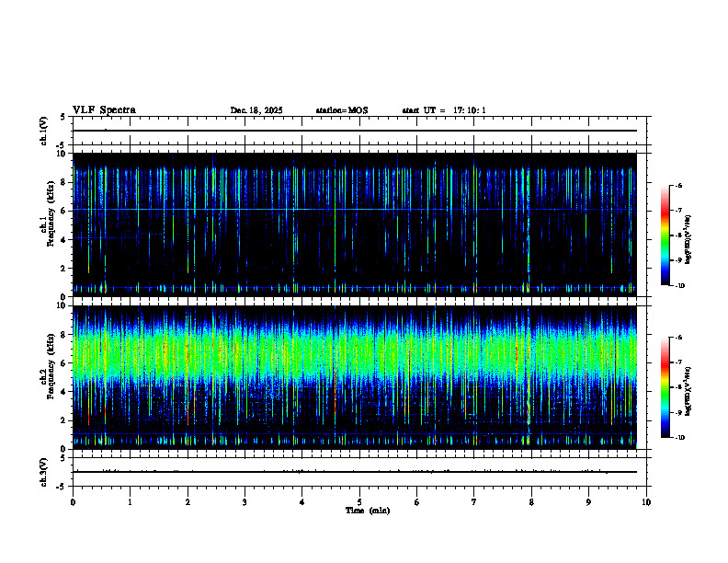Click the time axis tick label '3'

pos(245,502)
